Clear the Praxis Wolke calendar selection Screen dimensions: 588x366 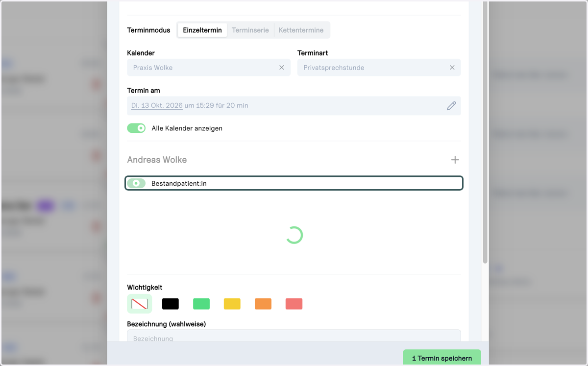coord(281,68)
